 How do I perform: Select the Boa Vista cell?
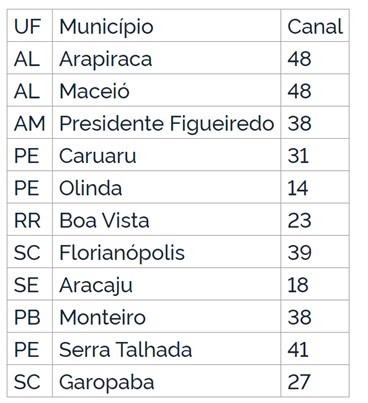(x=166, y=220)
